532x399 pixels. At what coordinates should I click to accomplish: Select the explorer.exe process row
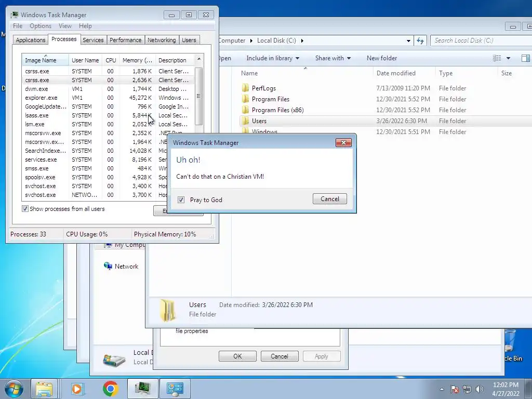(x=108, y=98)
